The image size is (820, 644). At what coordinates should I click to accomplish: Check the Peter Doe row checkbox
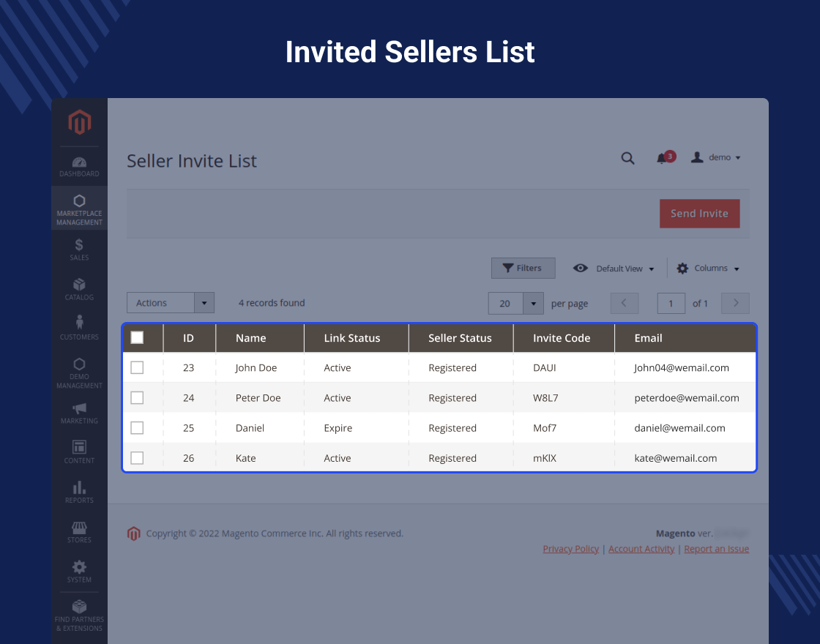click(x=137, y=398)
